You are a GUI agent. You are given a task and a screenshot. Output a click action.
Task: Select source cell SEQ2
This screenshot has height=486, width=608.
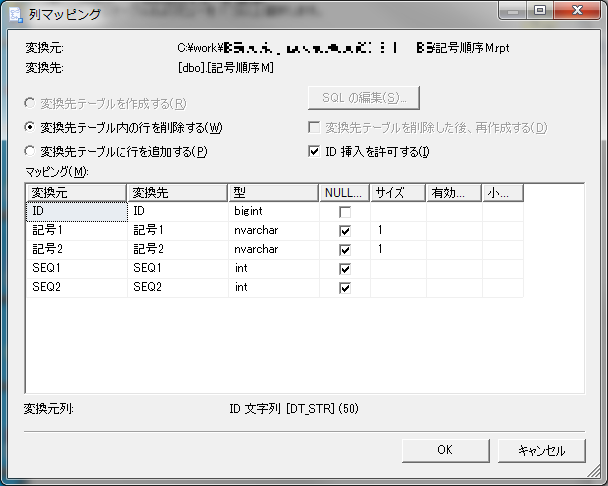click(77, 287)
